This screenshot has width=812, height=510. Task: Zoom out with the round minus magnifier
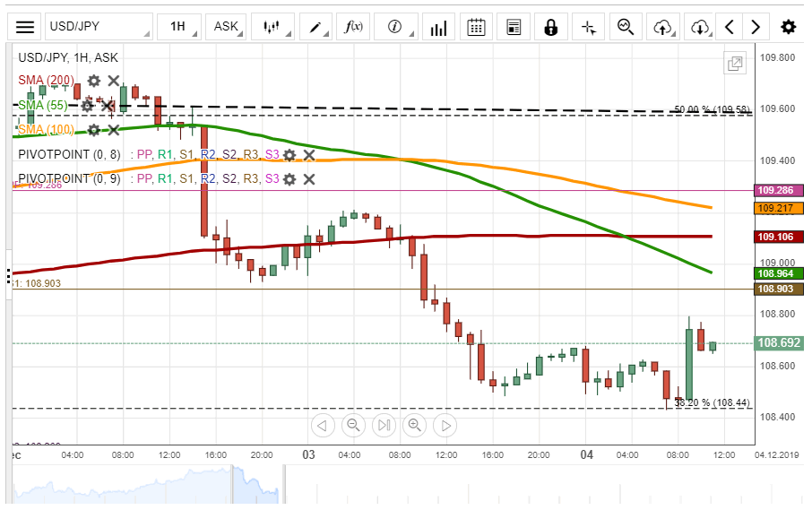pyautogui.click(x=353, y=426)
